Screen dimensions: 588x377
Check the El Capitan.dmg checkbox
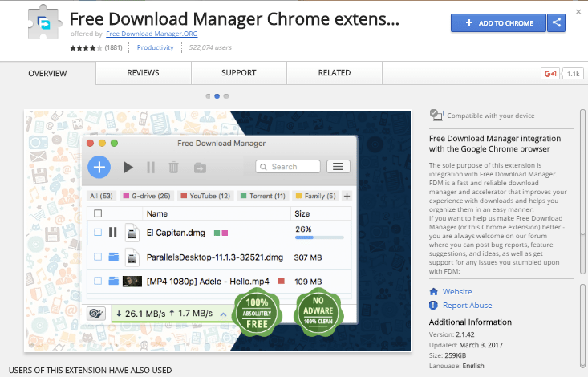98,233
